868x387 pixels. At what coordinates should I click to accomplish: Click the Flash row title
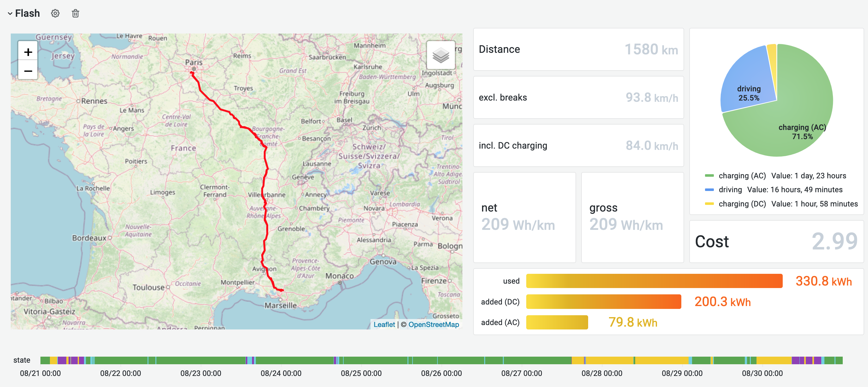point(27,14)
